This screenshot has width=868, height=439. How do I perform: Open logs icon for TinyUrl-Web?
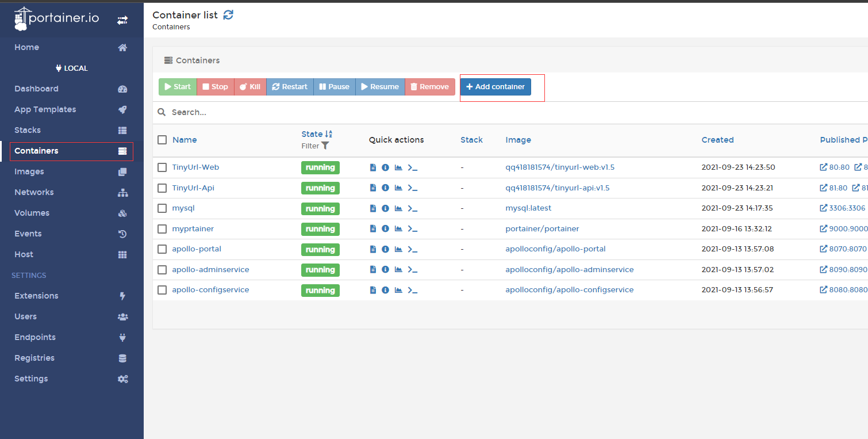tap(373, 167)
